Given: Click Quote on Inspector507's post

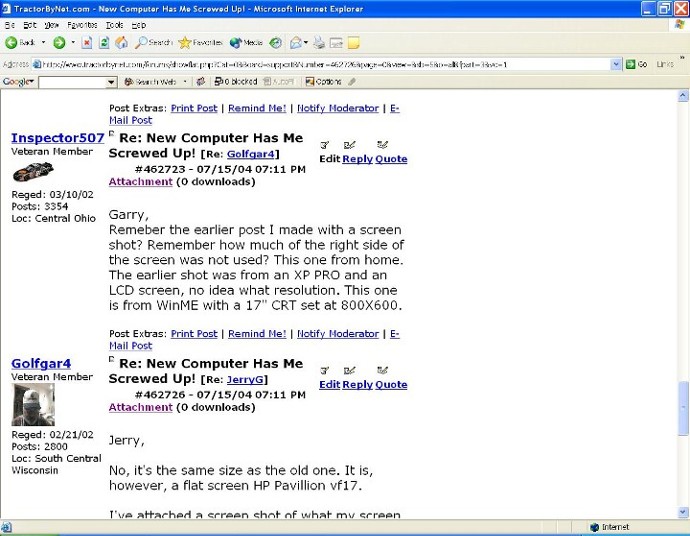Looking at the screenshot, I should click(x=391, y=159).
